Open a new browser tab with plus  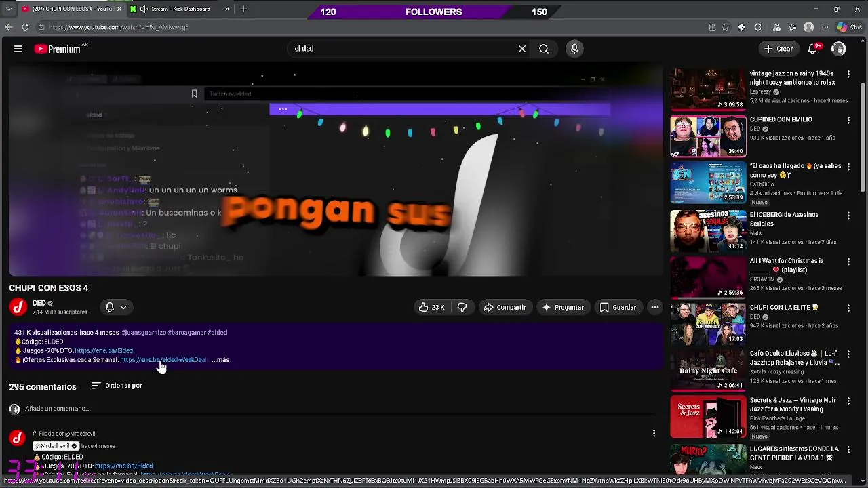point(243,9)
